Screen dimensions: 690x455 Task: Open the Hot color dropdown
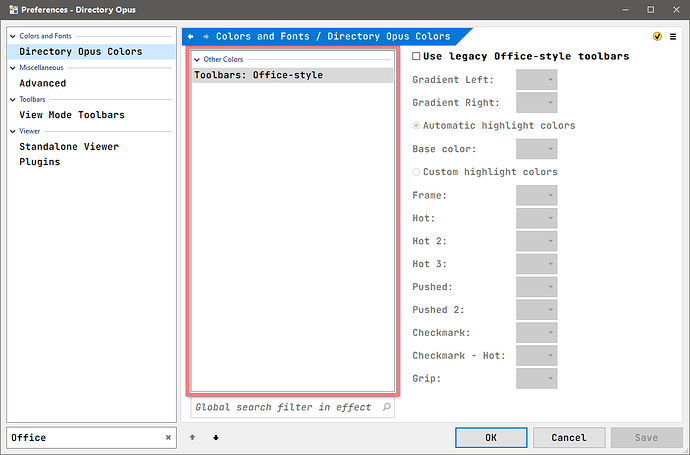pyautogui.click(x=536, y=218)
